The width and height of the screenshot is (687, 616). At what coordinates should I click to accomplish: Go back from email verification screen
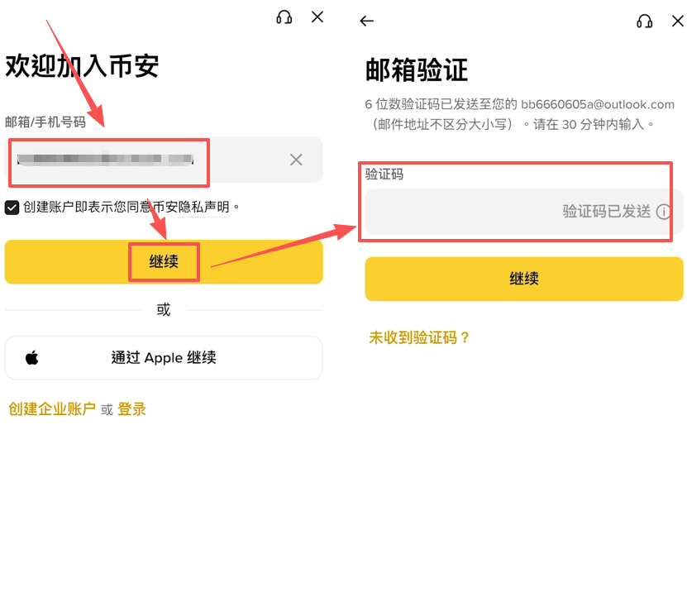[367, 21]
